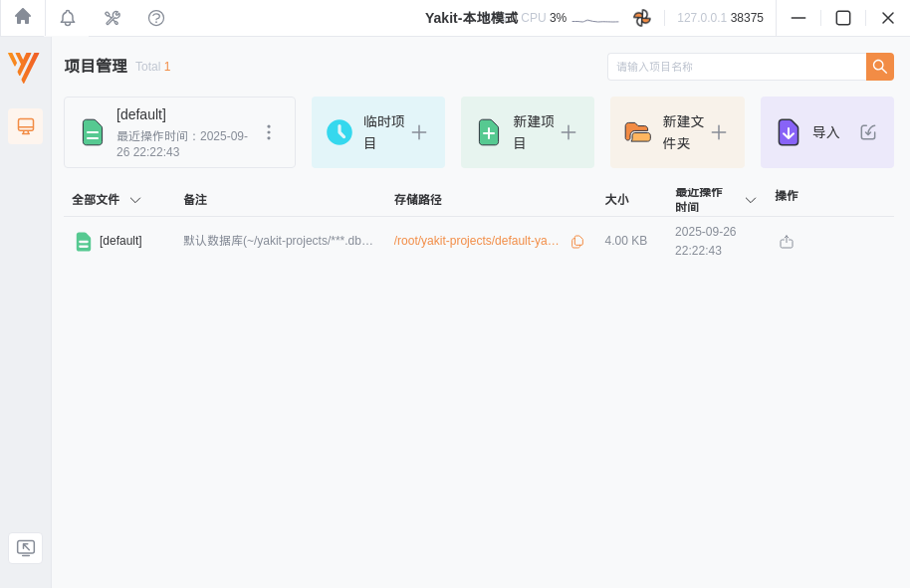Copy the default project storage path
Image resolution: width=910 pixels, height=588 pixels.
[577, 241]
